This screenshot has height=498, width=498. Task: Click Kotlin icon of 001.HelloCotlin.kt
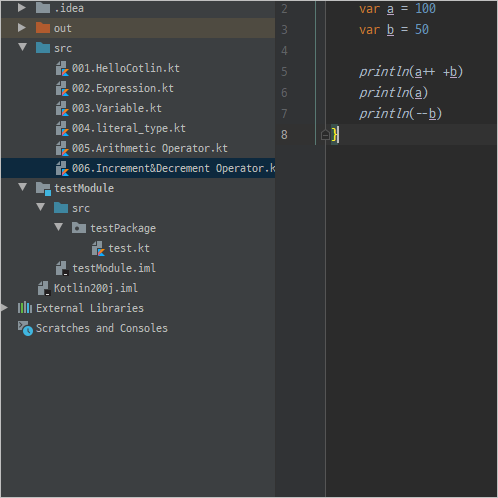(x=62, y=69)
